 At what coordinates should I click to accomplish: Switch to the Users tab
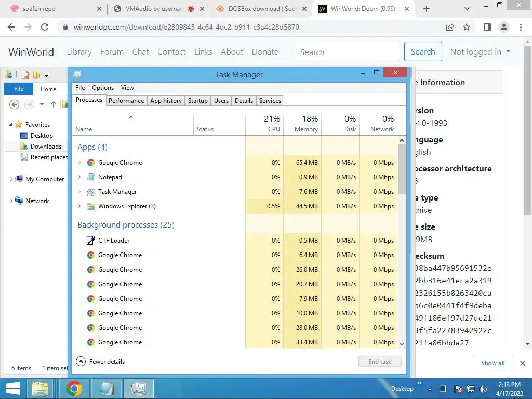(221, 101)
